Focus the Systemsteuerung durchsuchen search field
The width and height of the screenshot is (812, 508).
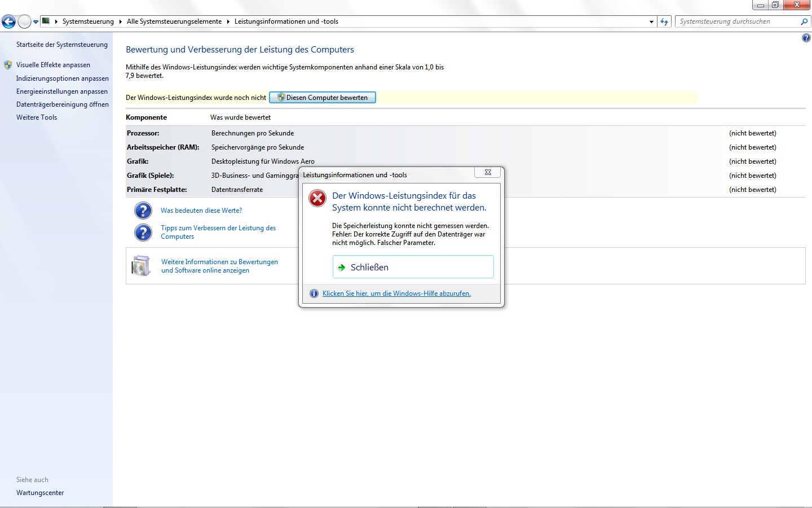pyautogui.click(x=738, y=21)
